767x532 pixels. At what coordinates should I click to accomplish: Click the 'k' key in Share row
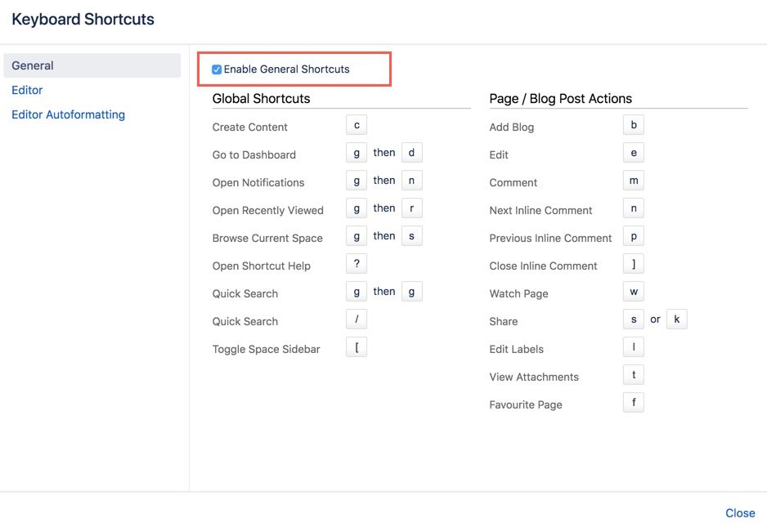pos(677,320)
